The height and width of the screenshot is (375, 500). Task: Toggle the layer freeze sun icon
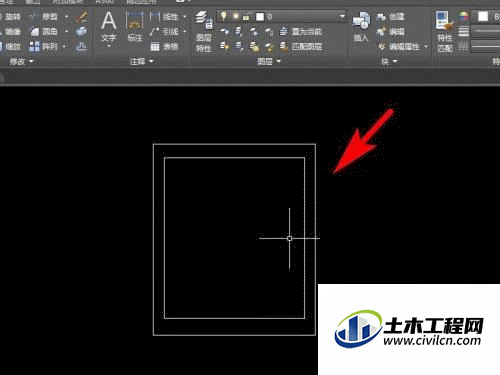pyautogui.click(x=235, y=16)
